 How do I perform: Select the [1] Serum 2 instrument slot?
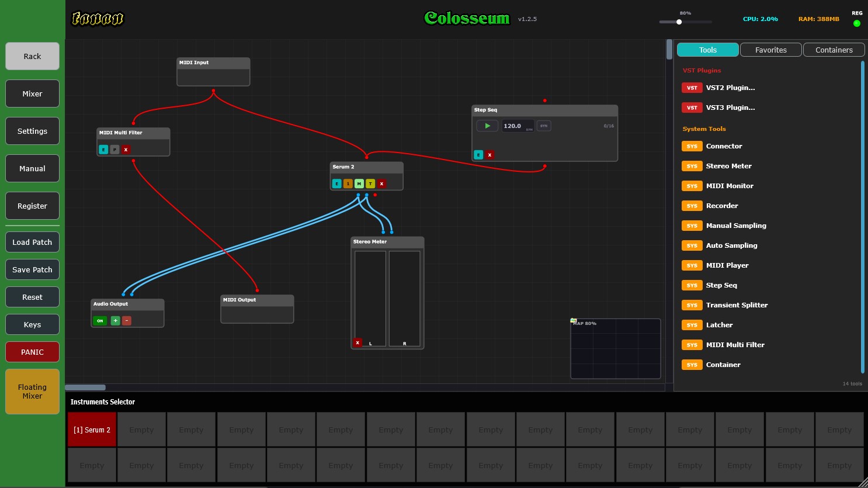click(x=92, y=430)
